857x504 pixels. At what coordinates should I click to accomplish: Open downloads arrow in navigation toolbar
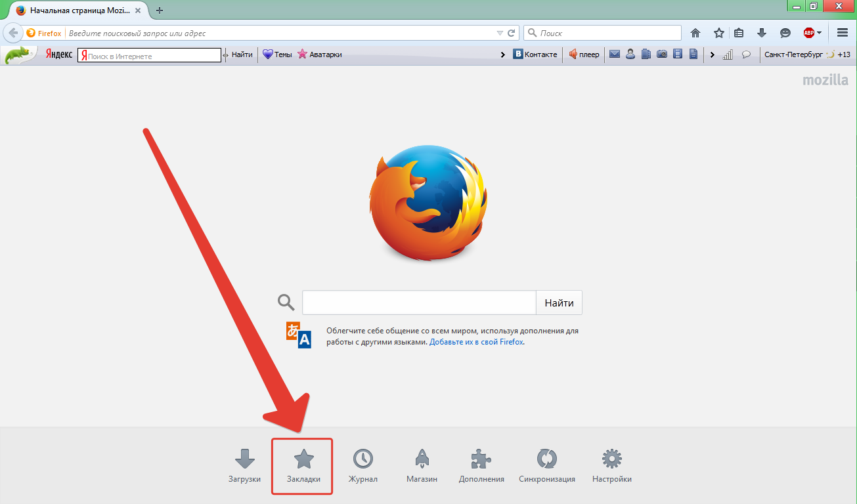pyautogui.click(x=762, y=33)
